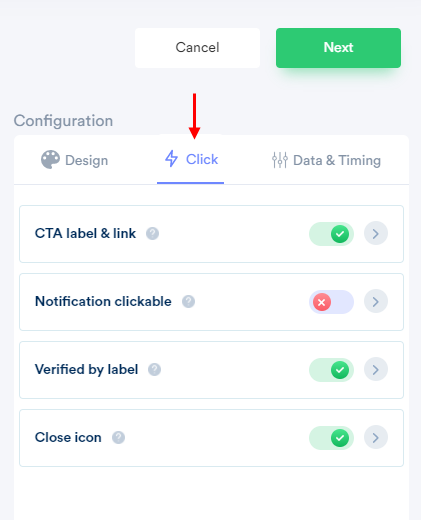Expand Verified by label settings chevron
The width and height of the screenshot is (421, 520).
click(x=376, y=369)
